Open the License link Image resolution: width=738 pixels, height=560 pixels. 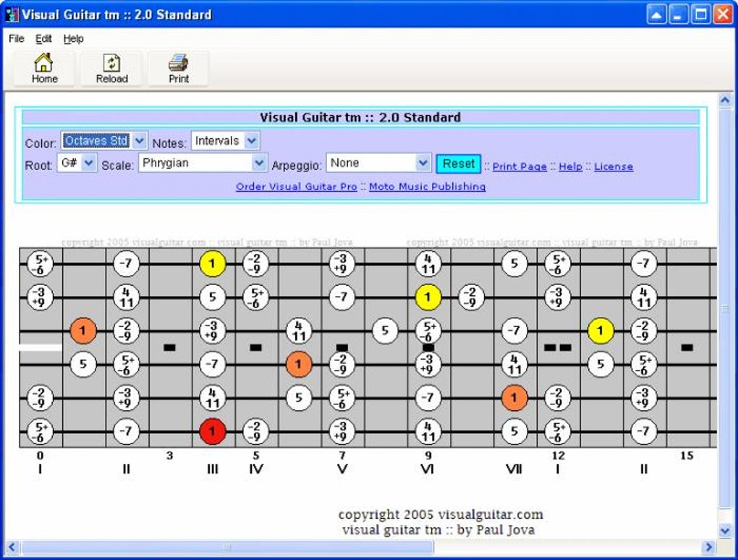click(x=614, y=166)
